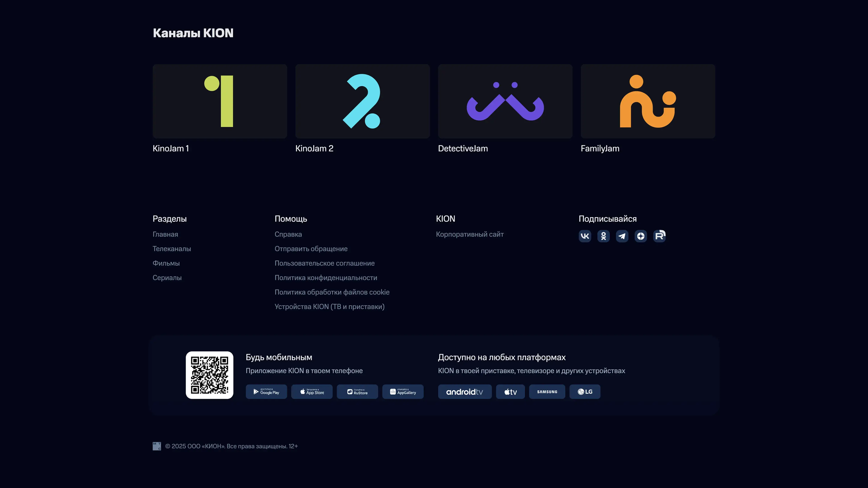The image size is (868, 488).
Task: Open the KinoJam 1 channel tile
Action: (x=220, y=101)
